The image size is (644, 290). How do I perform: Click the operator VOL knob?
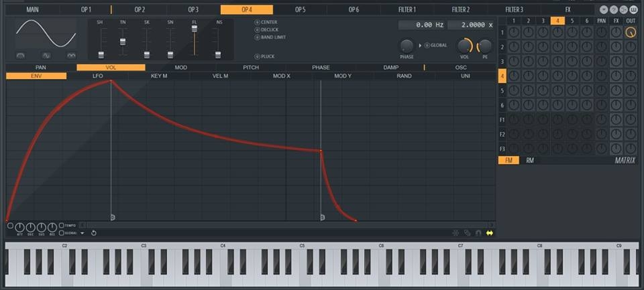click(464, 46)
